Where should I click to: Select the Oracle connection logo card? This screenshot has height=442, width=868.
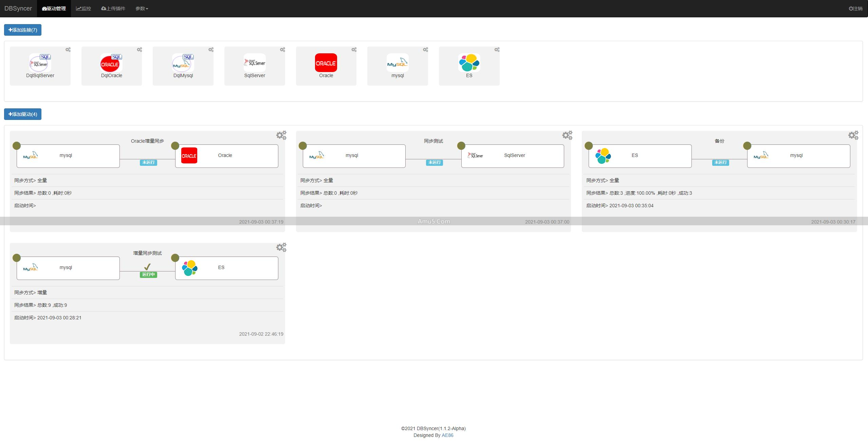click(326, 63)
